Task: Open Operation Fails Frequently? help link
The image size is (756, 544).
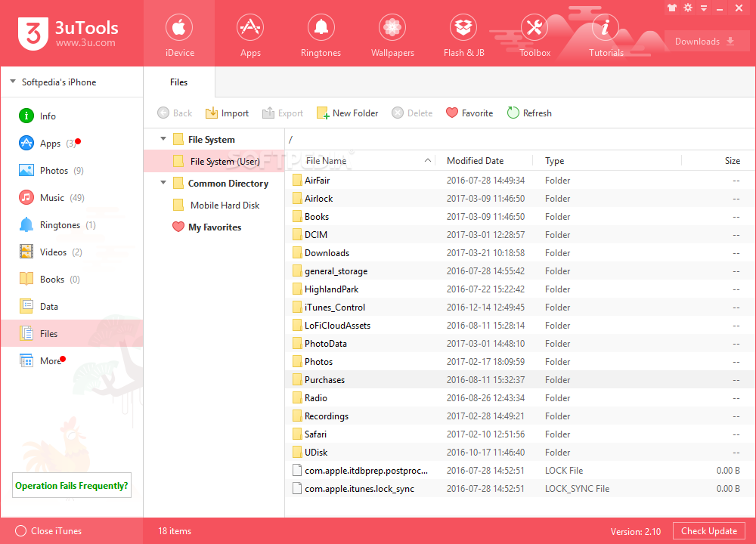Action: coord(72,486)
